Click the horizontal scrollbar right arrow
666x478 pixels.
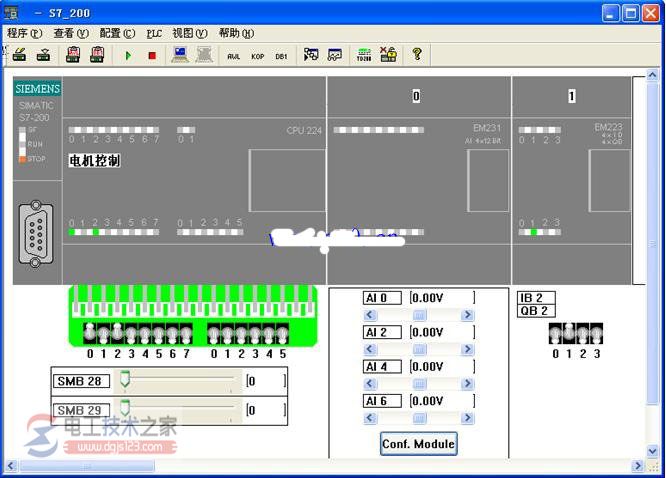tap(637, 466)
